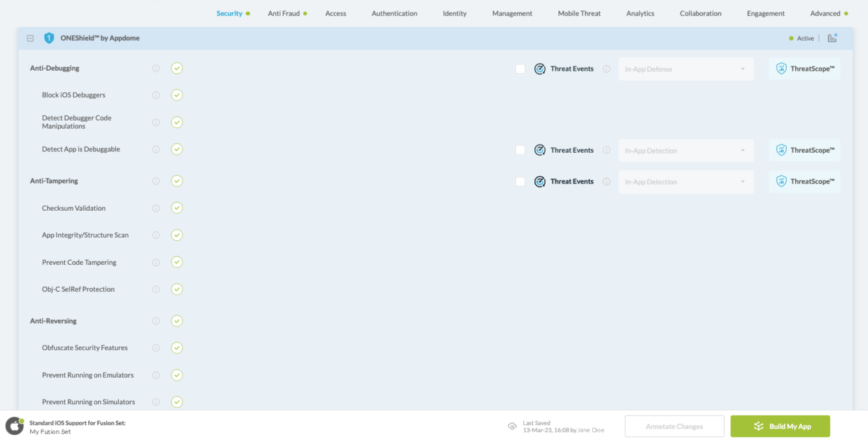The image size is (868, 441).
Task: Open Anti-Tampering In-App Detection dropdown
Action: (686, 181)
